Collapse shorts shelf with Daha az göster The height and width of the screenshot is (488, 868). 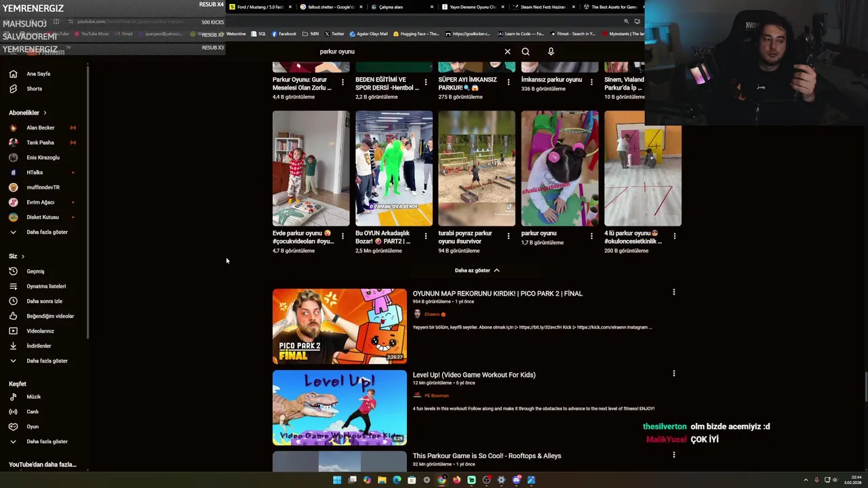pyautogui.click(x=477, y=270)
